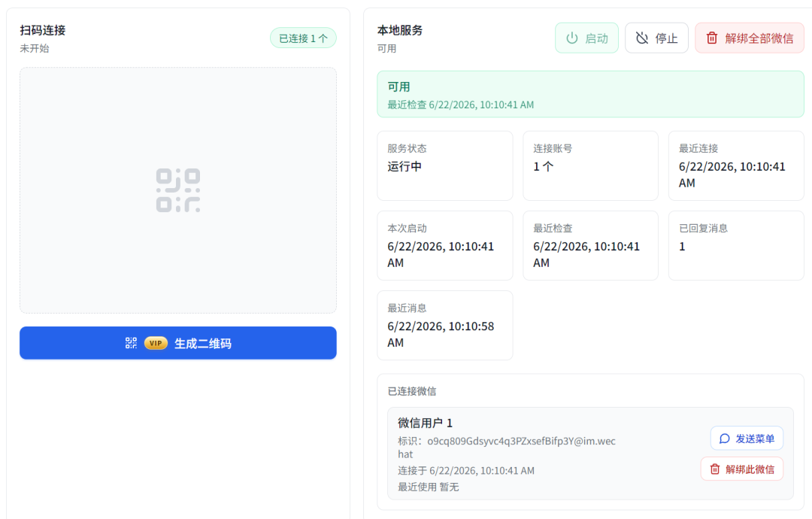This screenshot has width=812, height=519.
Task: Click the 本次启动 timestamp value
Action: (440, 254)
